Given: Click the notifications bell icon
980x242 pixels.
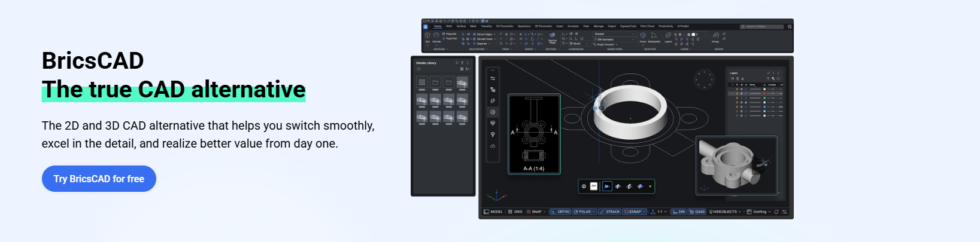Looking at the screenshot, I should pos(776,212).
